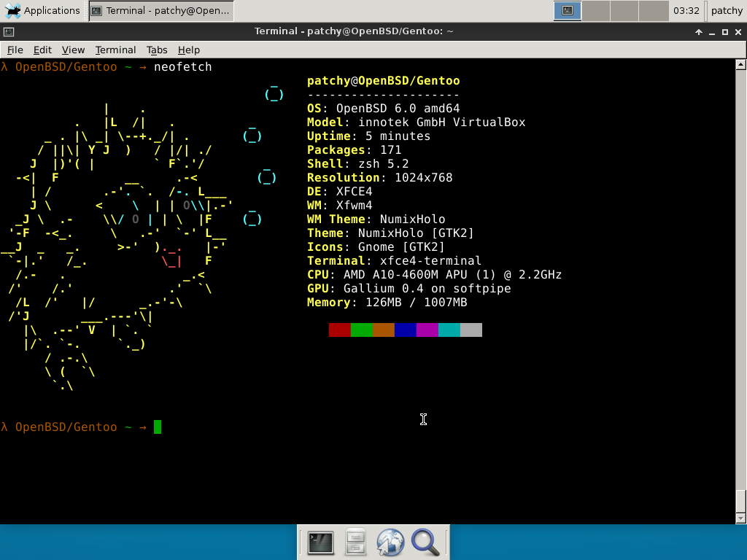747x560 pixels.
Task: Open the Tabs menu
Action: [157, 50]
